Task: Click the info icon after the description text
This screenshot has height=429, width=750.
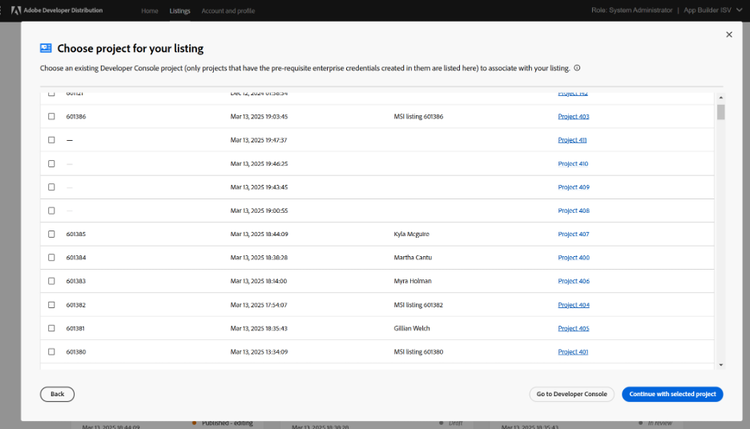Action: [578, 69]
